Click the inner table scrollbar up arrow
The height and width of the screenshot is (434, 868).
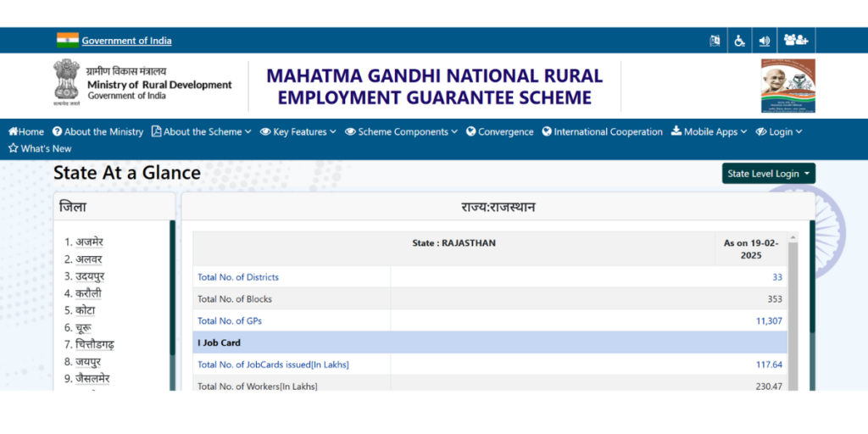click(x=793, y=237)
